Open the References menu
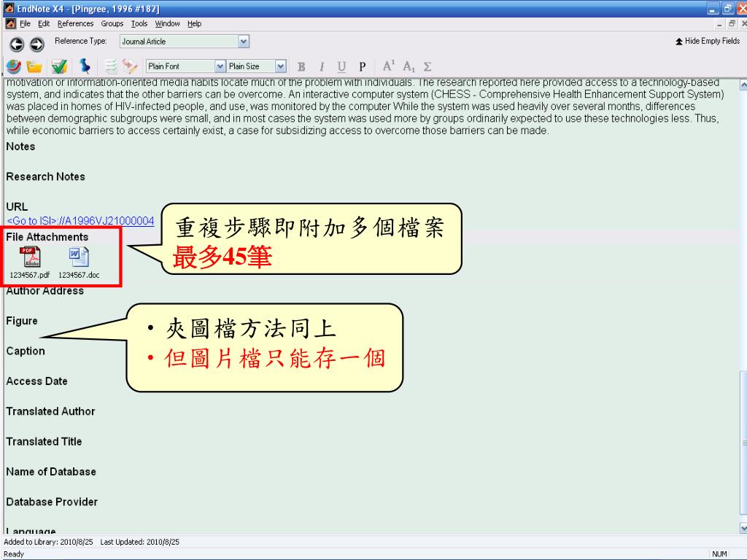 click(x=75, y=23)
